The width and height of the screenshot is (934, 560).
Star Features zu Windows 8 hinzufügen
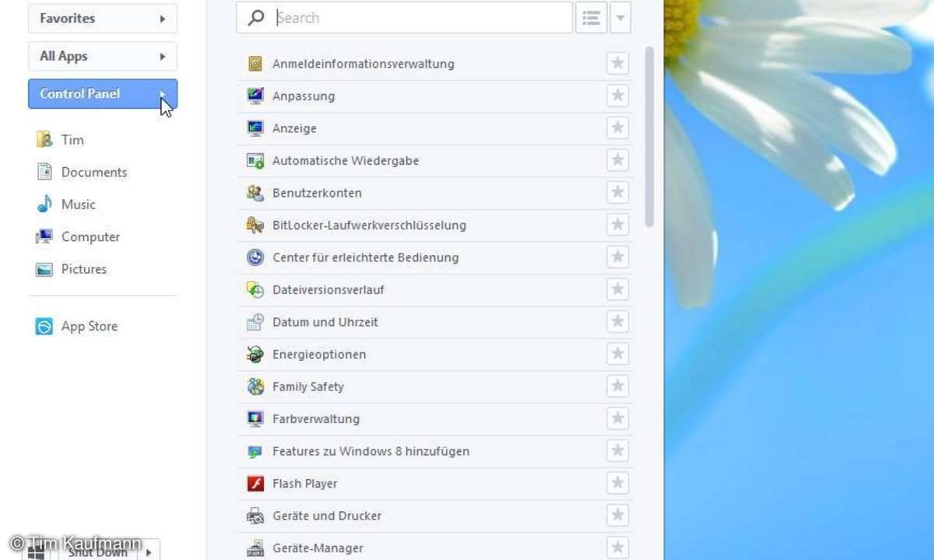(618, 451)
